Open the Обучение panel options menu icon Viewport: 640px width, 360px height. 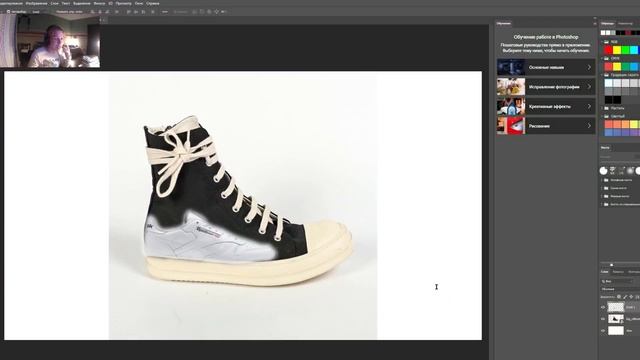coord(594,24)
